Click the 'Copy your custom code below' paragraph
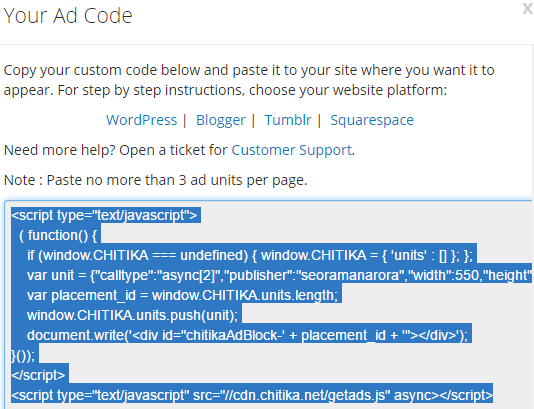The image size is (534, 409). 249,80
